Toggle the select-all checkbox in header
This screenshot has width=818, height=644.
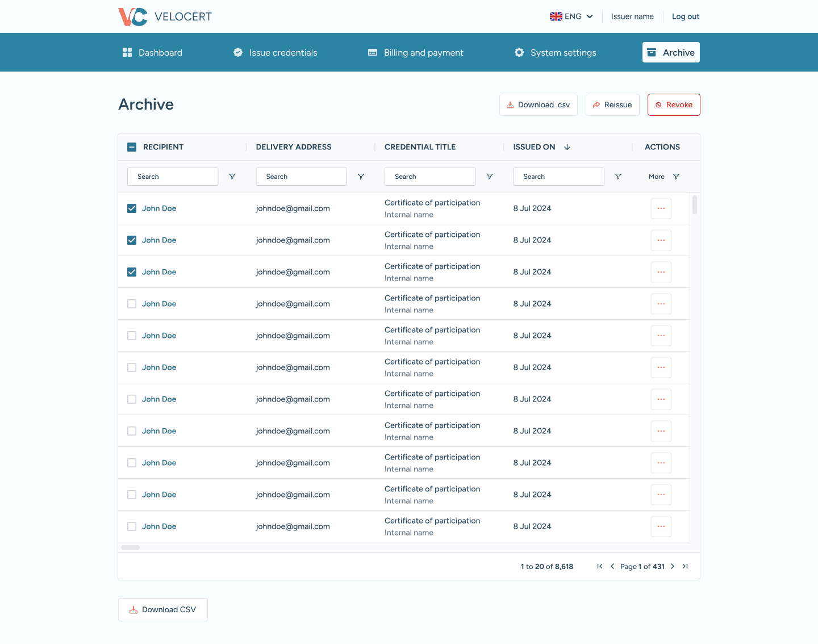click(131, 147)
